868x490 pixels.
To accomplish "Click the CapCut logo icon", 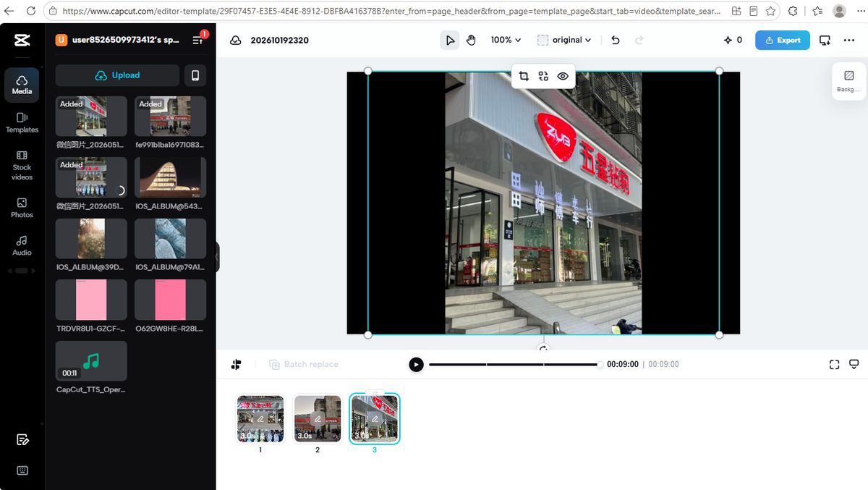I will point(22,40).
